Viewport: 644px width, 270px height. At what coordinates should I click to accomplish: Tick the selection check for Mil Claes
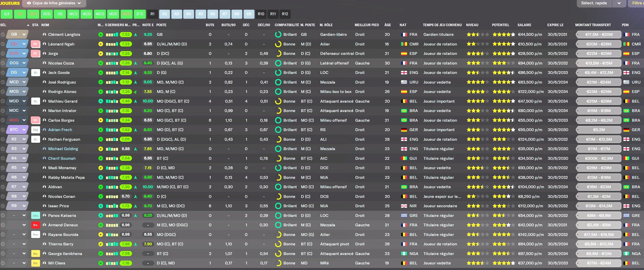tap(3, 263)
